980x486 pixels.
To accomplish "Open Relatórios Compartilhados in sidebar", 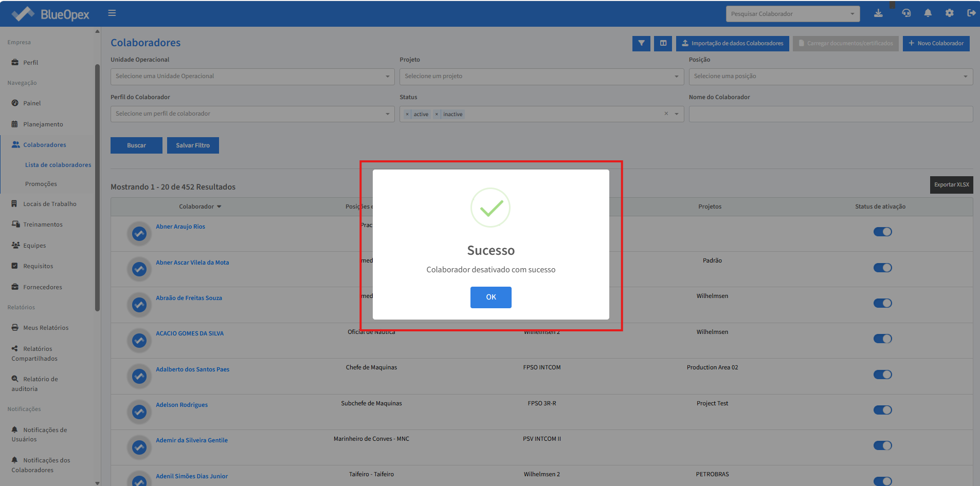I will pos(34,353).
